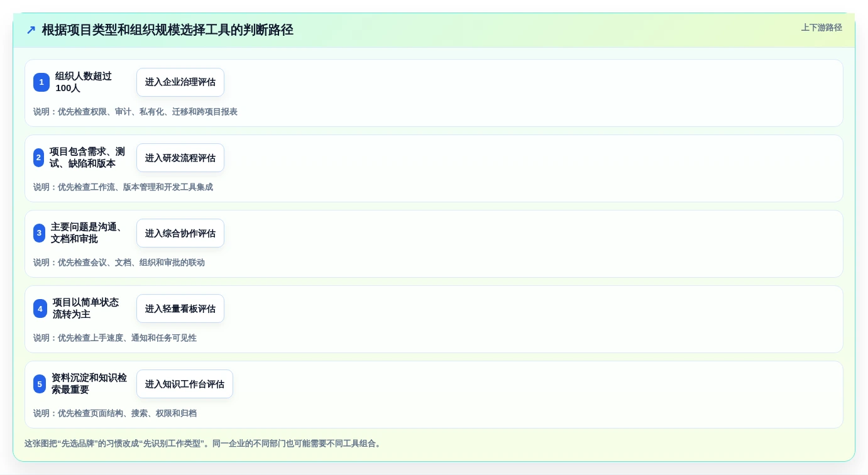Click the condition 组织人数超过100人
Viewport: 868px width, 475px height.
(x=84, y=82)
